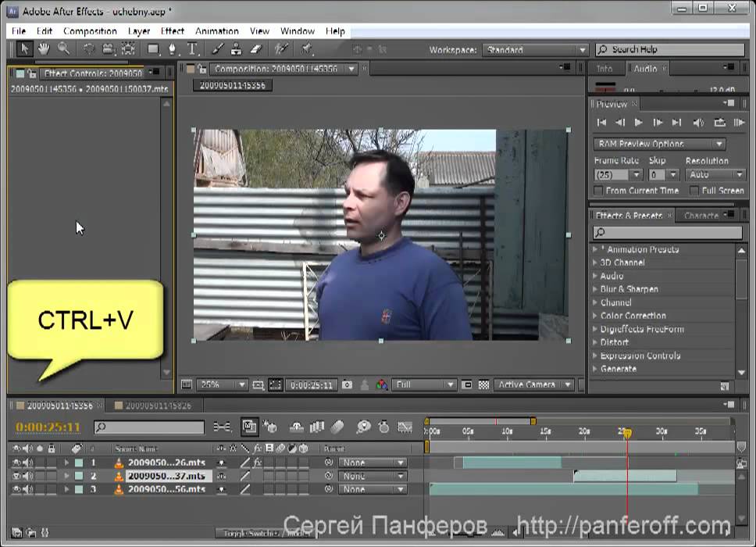Viewport: 756px width, 547px height.
Task: Expand layer 1 properties triangle
Action: (66, 463)
